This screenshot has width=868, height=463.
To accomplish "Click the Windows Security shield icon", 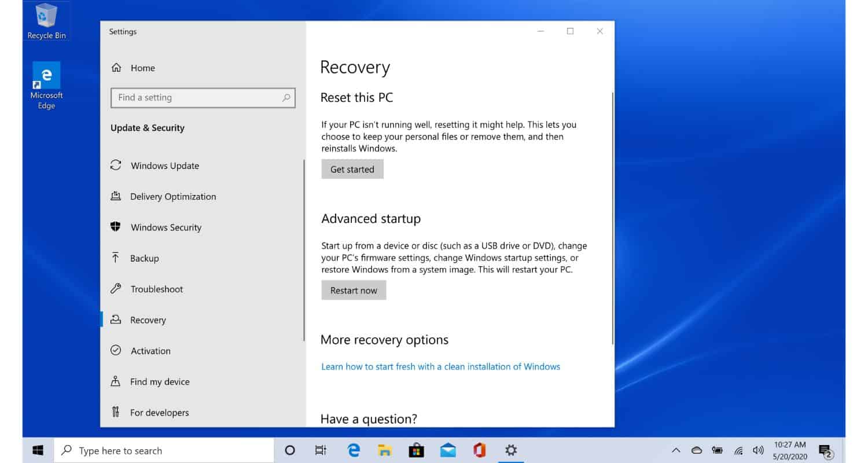I will coord(116,227).
